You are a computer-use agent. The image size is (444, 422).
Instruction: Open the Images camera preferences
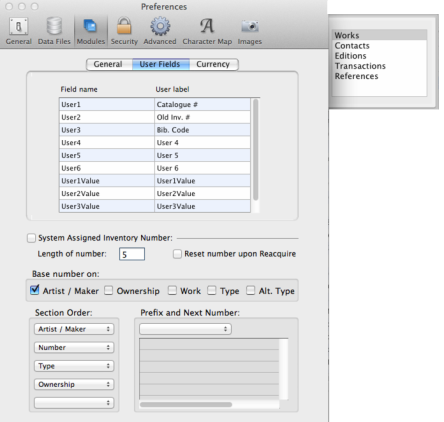click(x=250, y=31)
